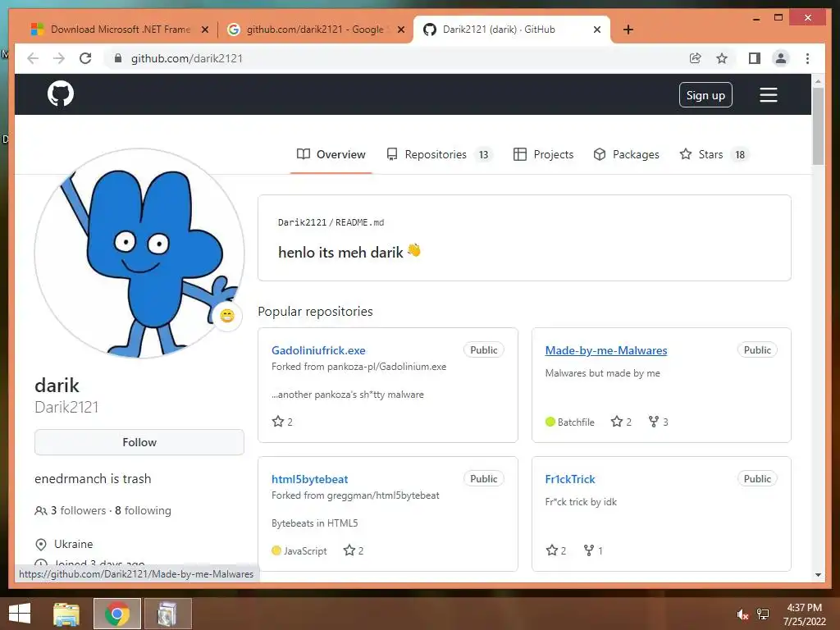Open the html5bytebeat repository
The width and height of the screenshot is (840, 630).
tap(309, 479)
